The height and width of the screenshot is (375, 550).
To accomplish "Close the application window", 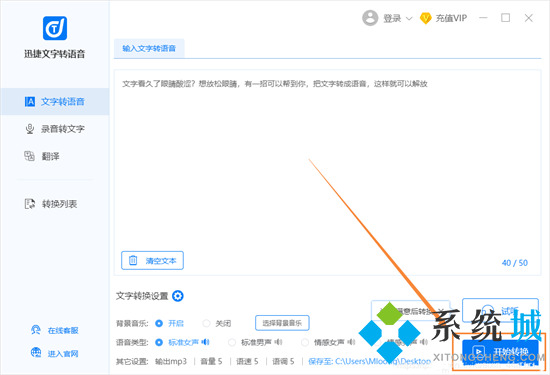I will [529, 18].
